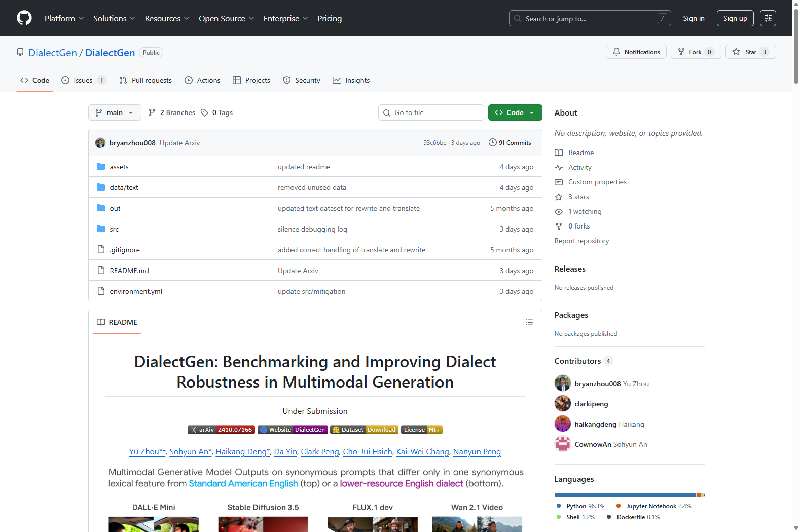This screenshot has height=532, width=800.
Task: Click the .gitignore file icon
Action: pyautogui.click(x=101, y=249)
